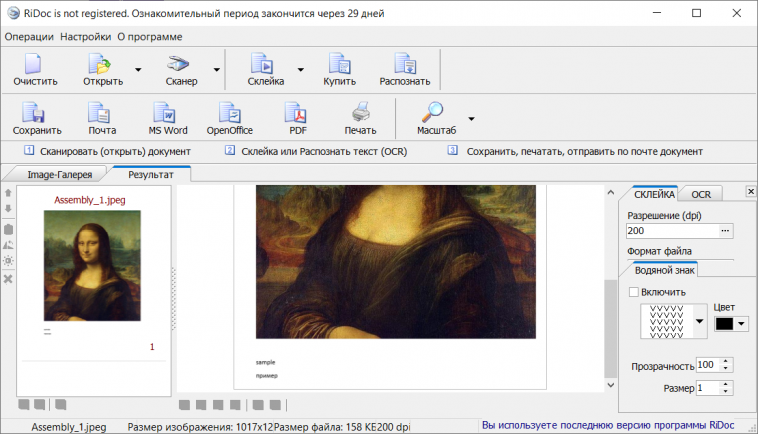Viewport: 758px width, 434px height.
Task: Switch to the OCR tab
Action: (701, 194)
